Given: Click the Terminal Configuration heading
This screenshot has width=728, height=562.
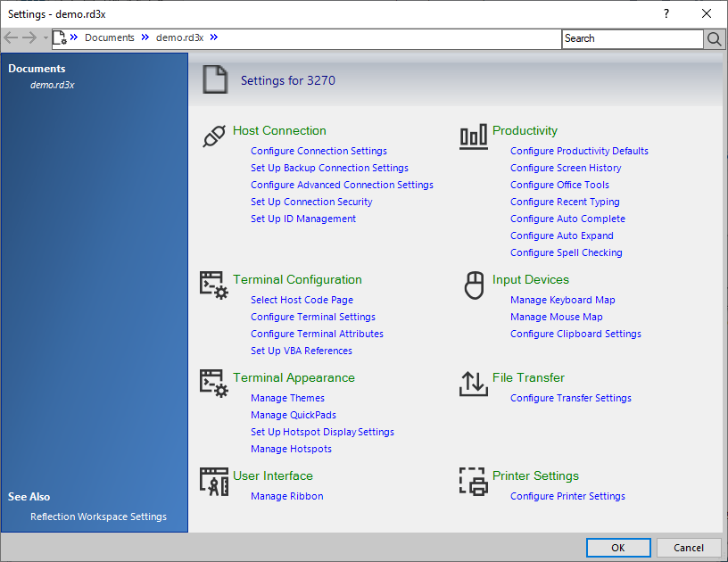Looking at the screenshot, I should click(297, 279).
